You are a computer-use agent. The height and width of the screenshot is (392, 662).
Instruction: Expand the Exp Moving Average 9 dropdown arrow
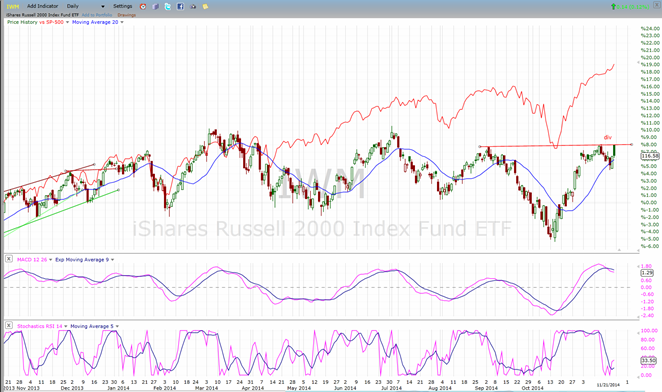[112, 260]
